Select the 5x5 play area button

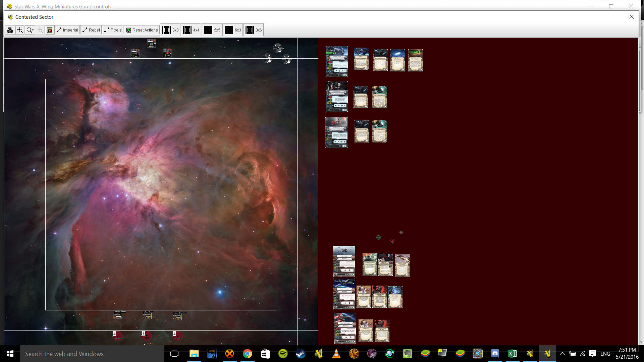[212, 30]
